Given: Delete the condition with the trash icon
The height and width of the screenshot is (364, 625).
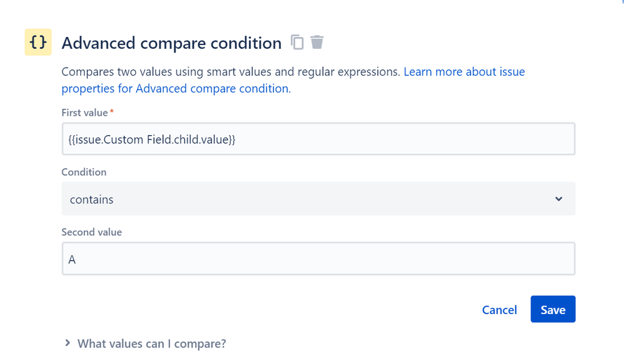Looking at the screenshot, I should pos(317,43).
